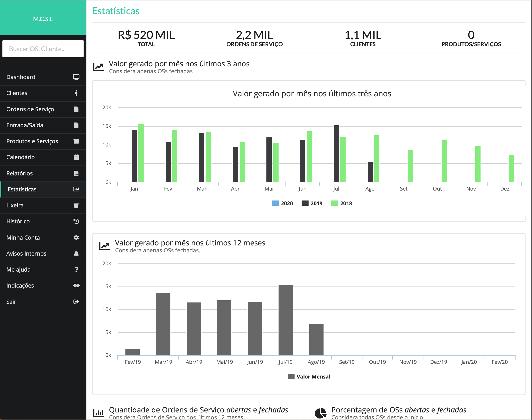Click the Sair logout arrow icon

(x=76, y=302)
